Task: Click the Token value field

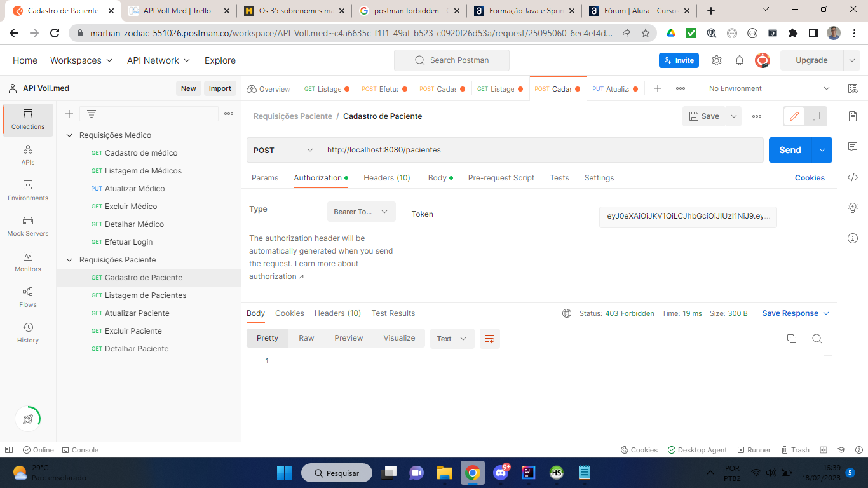Action: point(688,217)
